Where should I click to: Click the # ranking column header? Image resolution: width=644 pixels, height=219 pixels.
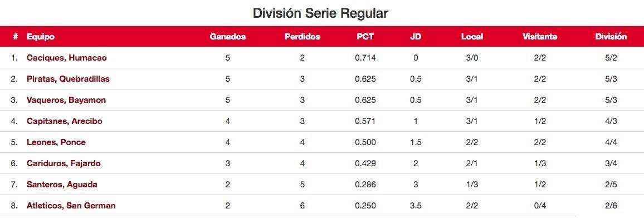click(x=16, y=37)
